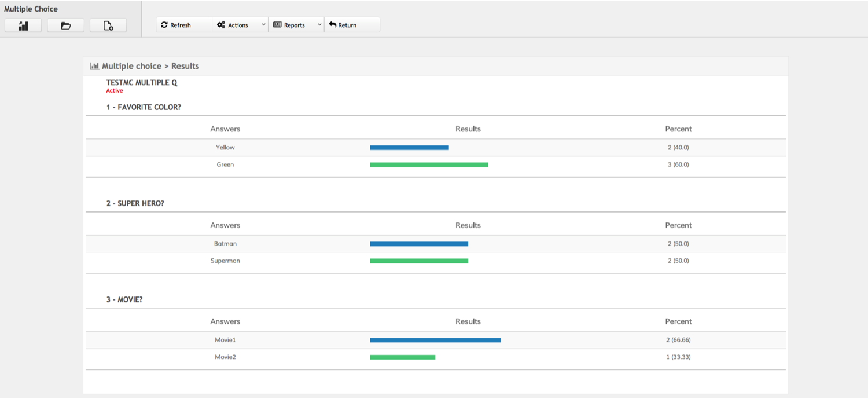This screenshot has height=399, width=868.
Task: Open the Reports dropdown menu
Action: tap(296, 25)
